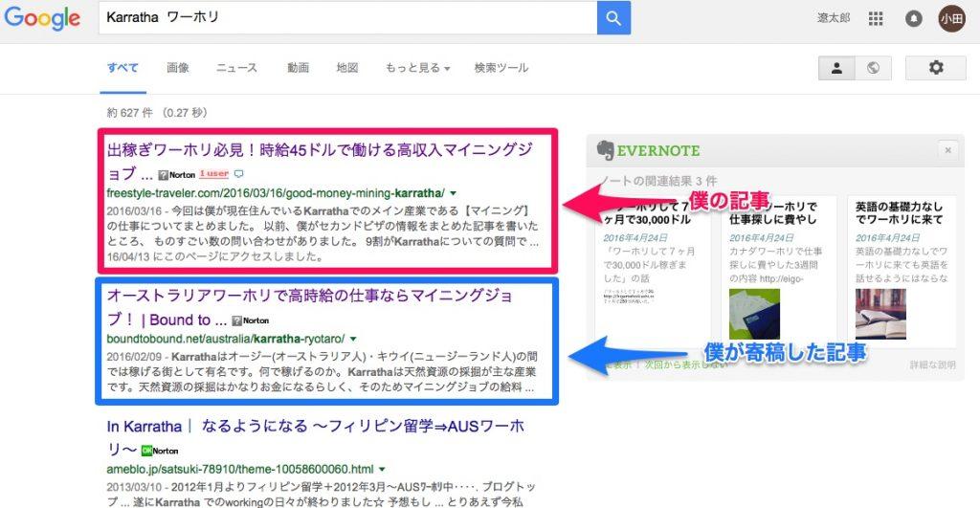
Task: Click the freestyle-traveler.com green URL
Action: (276, 193)
